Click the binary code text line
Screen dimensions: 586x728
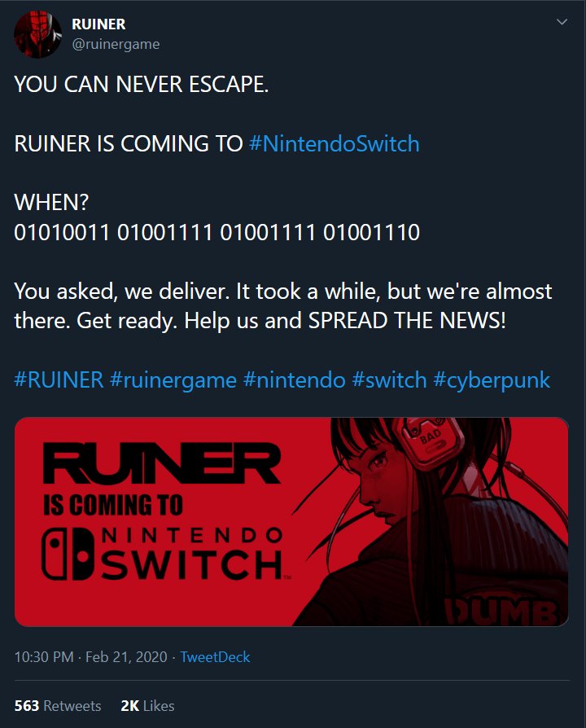pyautogui.click(x=216, y=232)
